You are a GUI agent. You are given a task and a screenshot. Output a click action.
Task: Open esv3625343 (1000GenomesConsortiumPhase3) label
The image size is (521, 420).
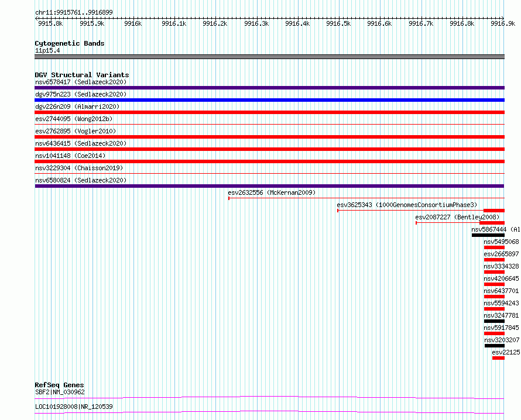coord(407,205)
